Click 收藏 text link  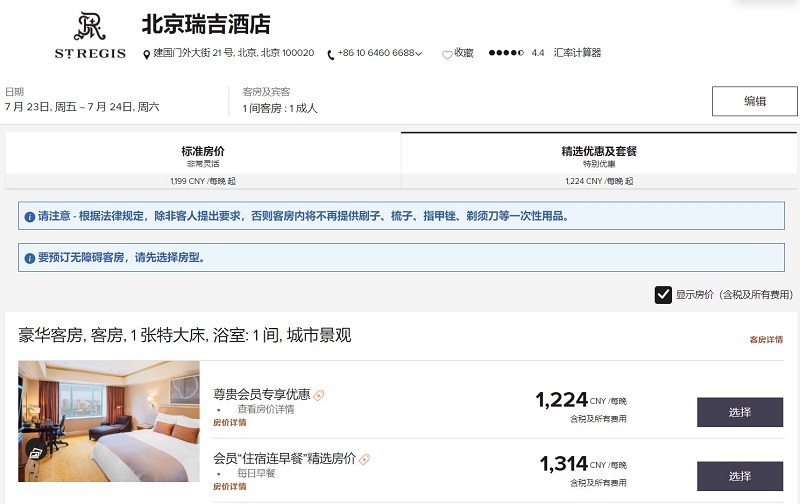tap(464, 53)
